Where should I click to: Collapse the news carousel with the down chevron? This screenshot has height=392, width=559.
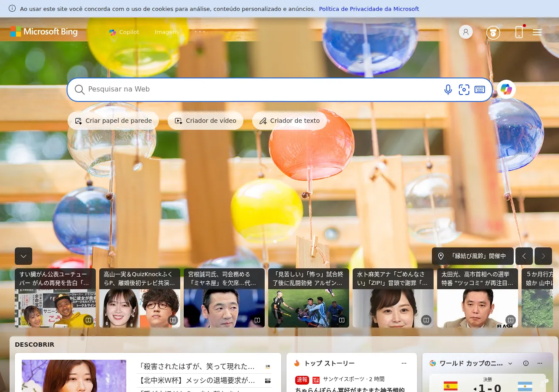pyautogui.click(x=24, y=256)
